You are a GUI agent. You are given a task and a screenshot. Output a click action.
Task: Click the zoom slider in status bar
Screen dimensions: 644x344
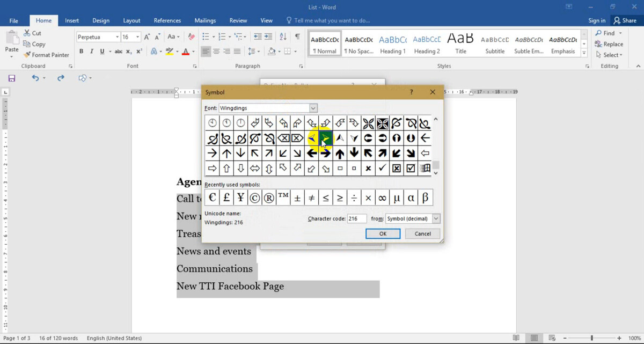[x=592, y=338]
